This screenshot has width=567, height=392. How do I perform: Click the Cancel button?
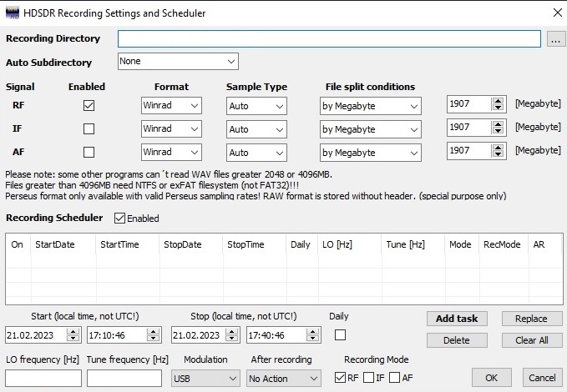[x=542, y=378]
